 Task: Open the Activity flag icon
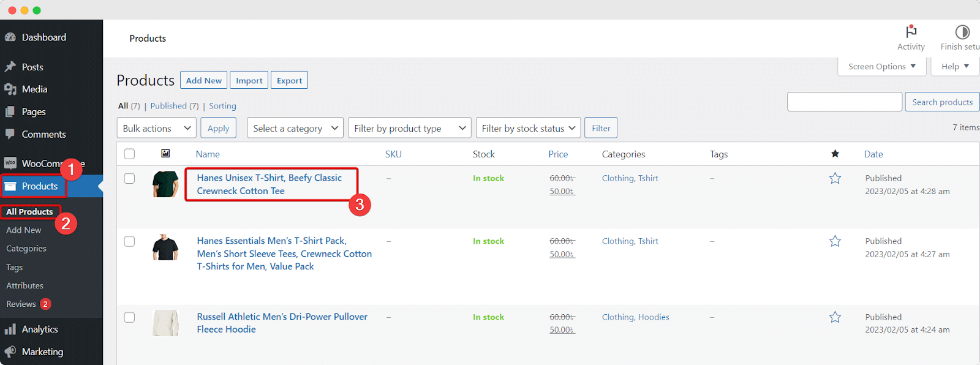911,31
